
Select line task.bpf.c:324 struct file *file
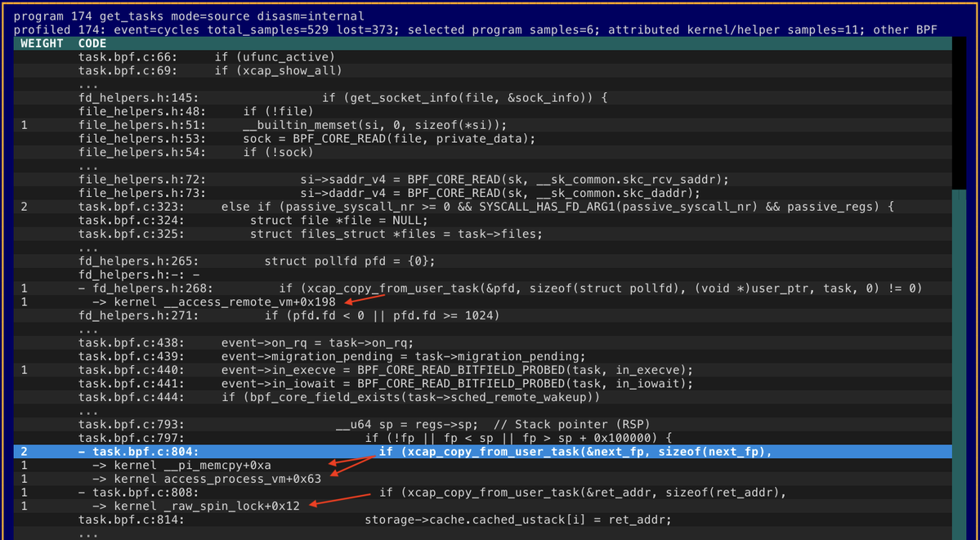(482, 221)
